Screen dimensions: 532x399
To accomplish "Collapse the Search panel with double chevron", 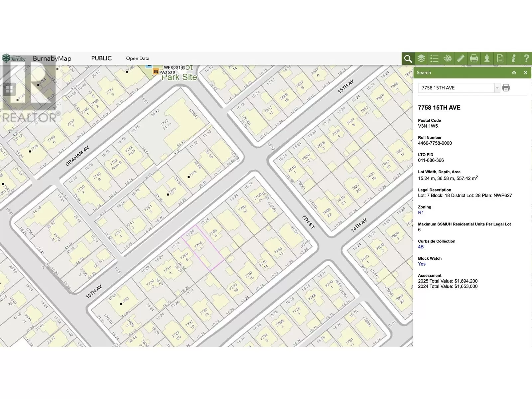I will pyautogui.click(x=514, y=73).
